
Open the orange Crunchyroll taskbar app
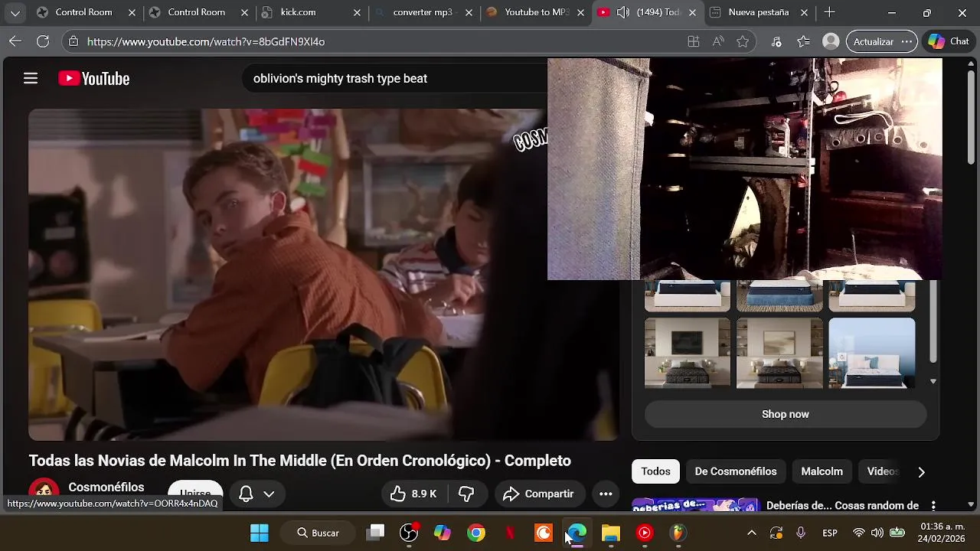[x=544, y=533]
